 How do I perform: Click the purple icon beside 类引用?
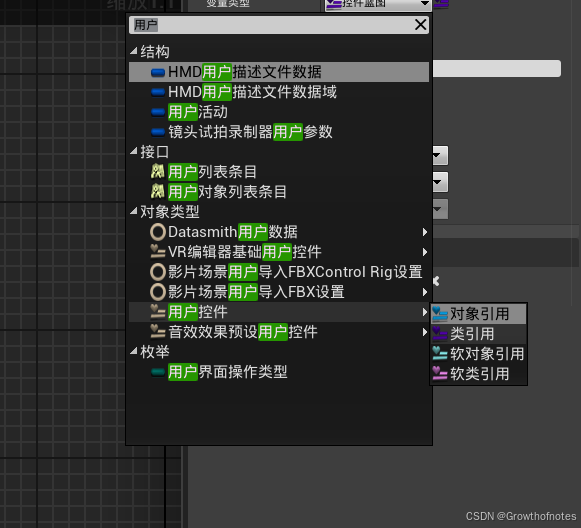click(440, 333)
